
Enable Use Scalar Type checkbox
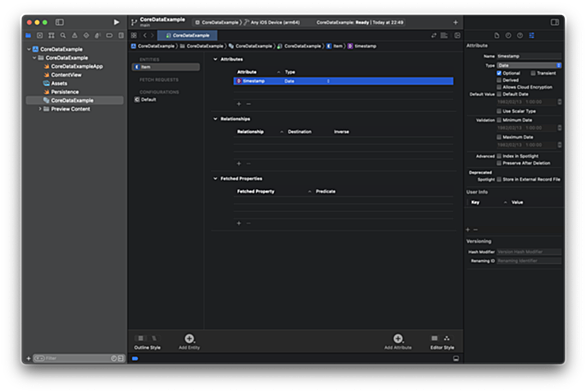[499, 111]
